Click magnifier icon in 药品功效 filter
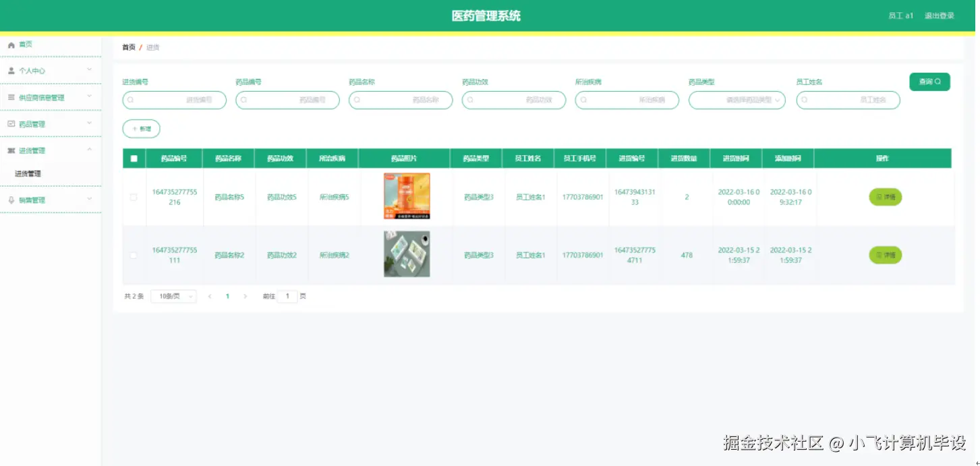980x466 pixels. pyautogui.click(x=470, y=100)
